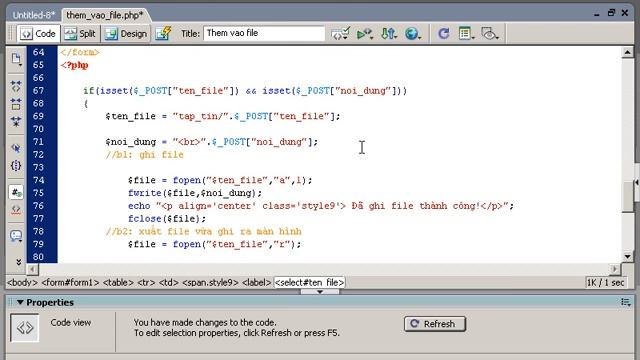Click the horizontal scrollbar left arrow
This screenshot has height=360, width=640.
point(32,269)
